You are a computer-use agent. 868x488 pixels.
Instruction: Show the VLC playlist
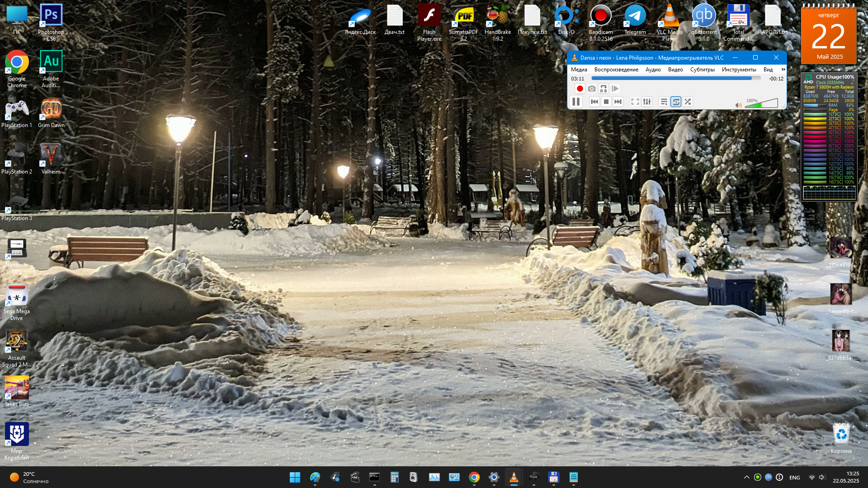click(x=664, y=102)
